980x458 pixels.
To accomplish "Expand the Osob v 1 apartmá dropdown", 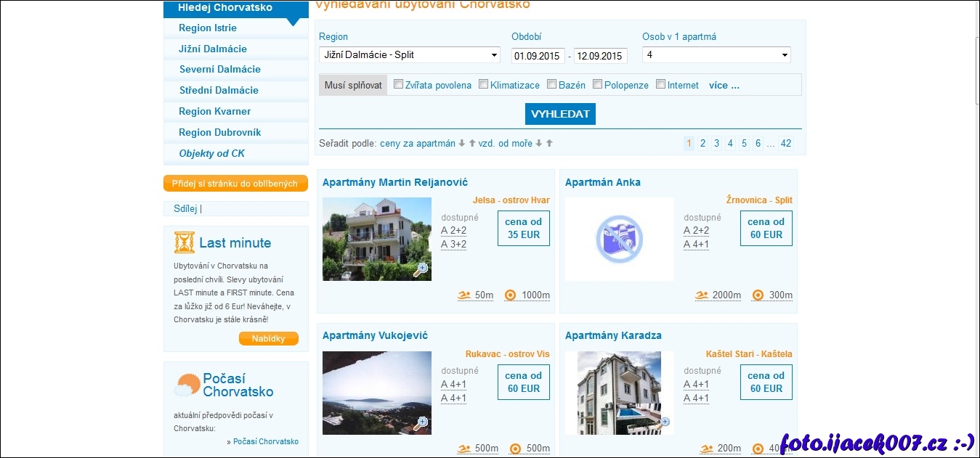I will (x=716, y=55).
